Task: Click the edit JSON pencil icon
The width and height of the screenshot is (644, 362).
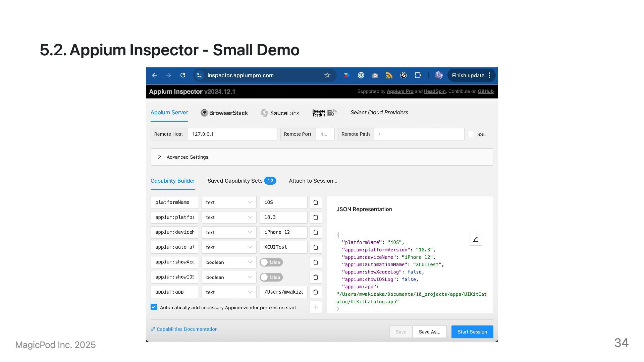Action: pos(475,239)
